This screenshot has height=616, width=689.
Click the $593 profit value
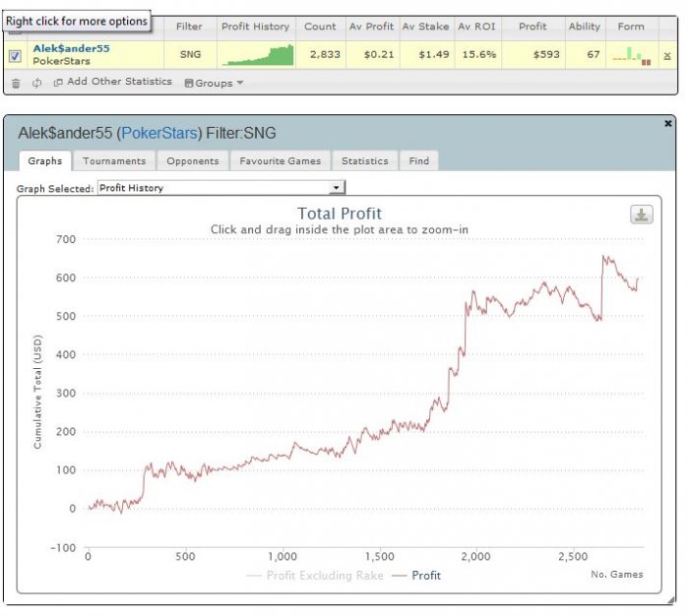click(x=546, y=54)
